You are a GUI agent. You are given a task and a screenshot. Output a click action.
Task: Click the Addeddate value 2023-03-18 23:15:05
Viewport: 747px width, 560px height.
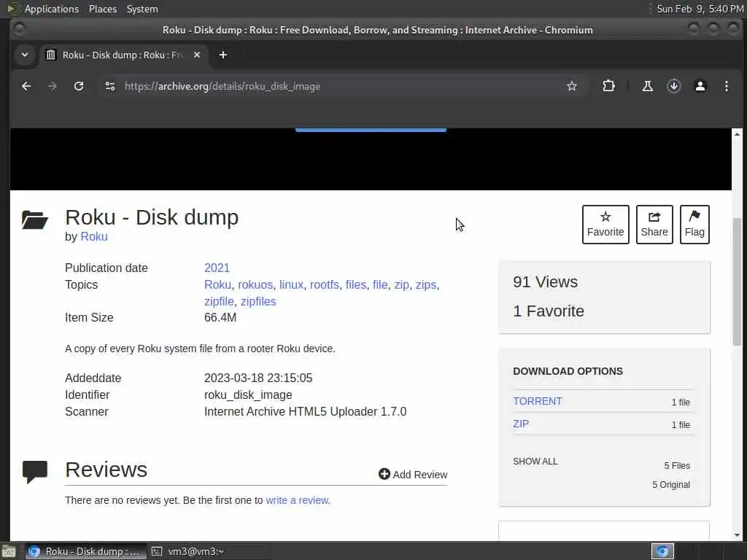coord(258,378)
